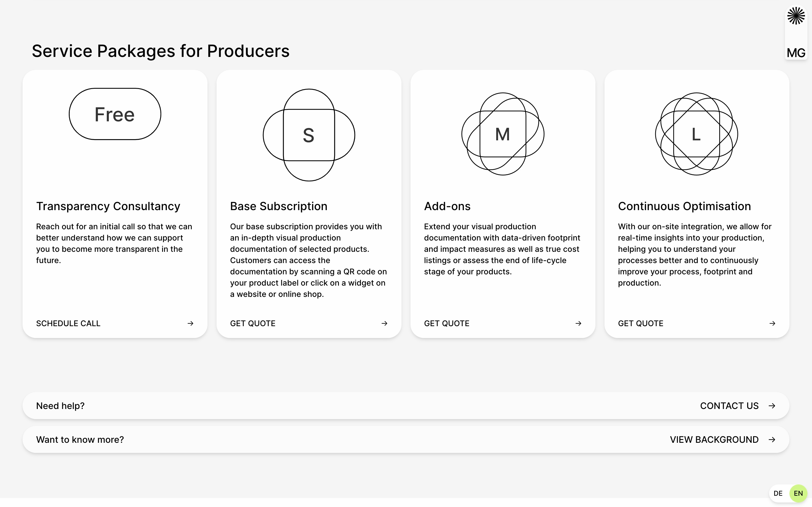The width and height of the screenshot is (812, 507).
Task: Click the arrow next to Contact Us
Action: point(772,406)
